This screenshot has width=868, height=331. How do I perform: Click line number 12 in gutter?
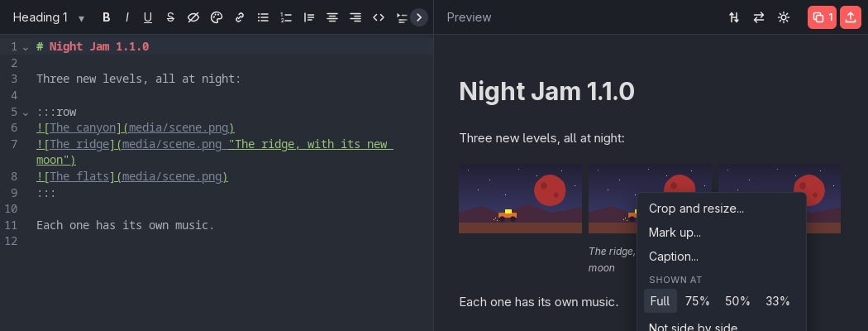tap(11, 241)
